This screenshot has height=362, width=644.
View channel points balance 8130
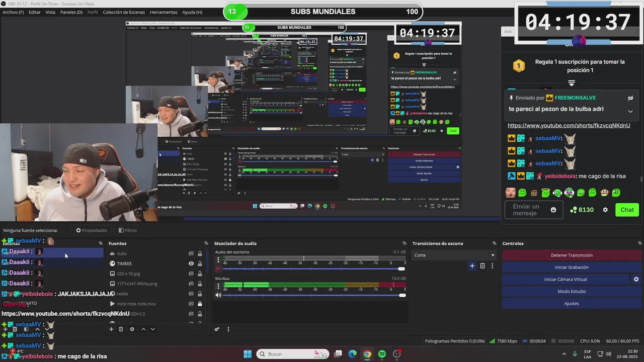click(582, 210)
